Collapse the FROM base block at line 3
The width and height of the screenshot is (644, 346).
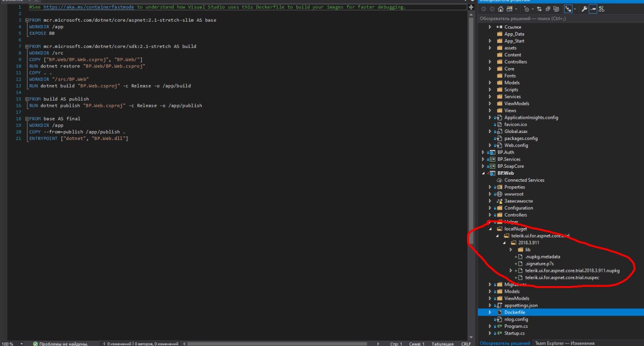click(26, 20)
